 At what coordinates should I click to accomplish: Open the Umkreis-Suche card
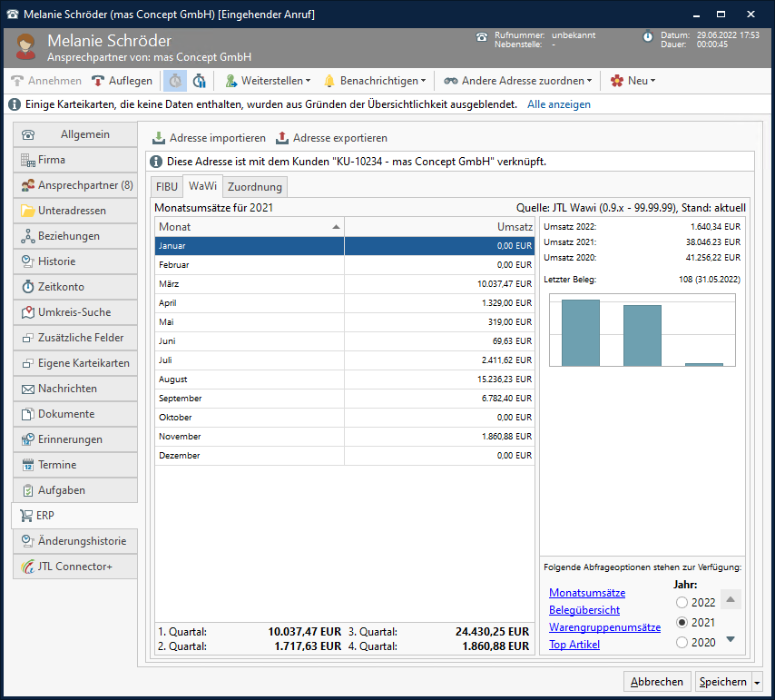click(x=74, y=312)
